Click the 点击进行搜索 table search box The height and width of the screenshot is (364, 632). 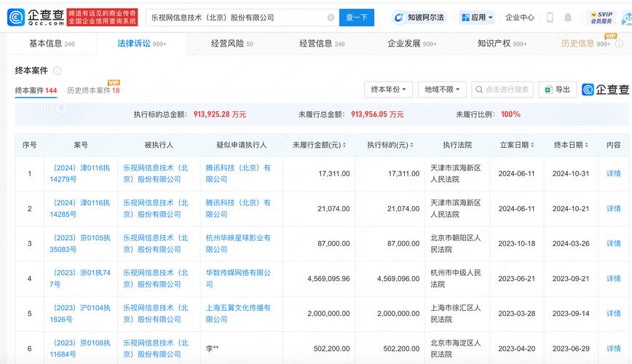tap(502, 90)
